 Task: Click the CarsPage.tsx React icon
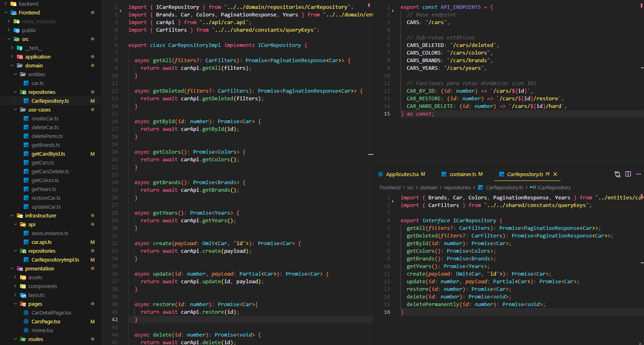tap(26, 322)
